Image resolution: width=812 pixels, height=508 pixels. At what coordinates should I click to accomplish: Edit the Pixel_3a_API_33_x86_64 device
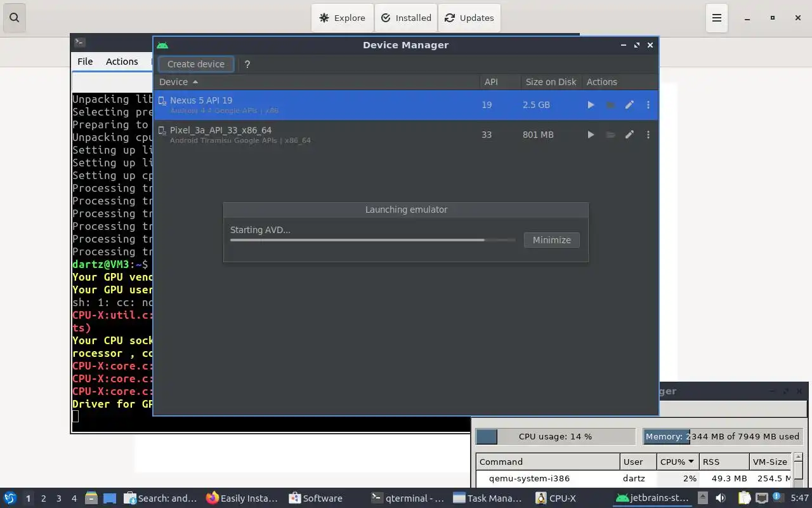[x=629, y=135]
